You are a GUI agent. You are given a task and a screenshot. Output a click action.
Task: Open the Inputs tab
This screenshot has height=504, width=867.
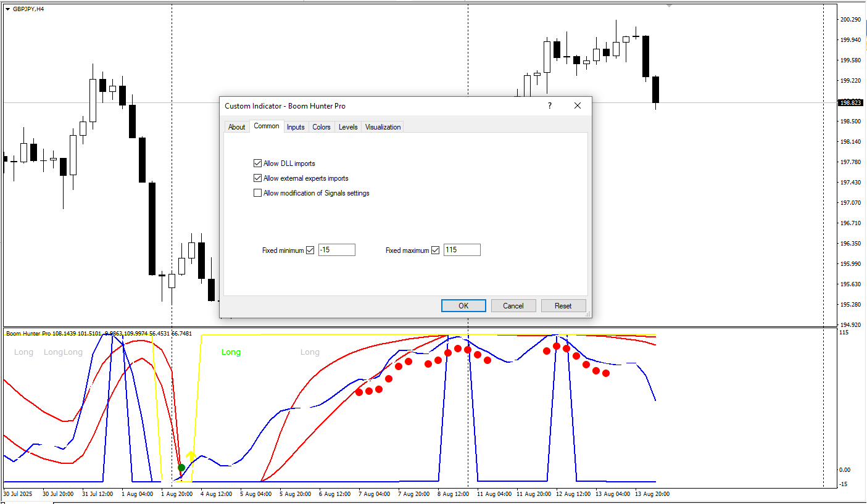click(x=296, y=127)
